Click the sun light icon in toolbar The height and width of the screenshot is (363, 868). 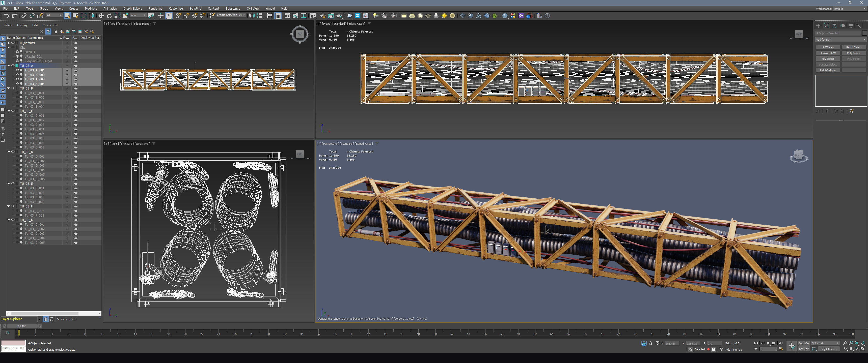pyautogui.click(x=444, y=16)
